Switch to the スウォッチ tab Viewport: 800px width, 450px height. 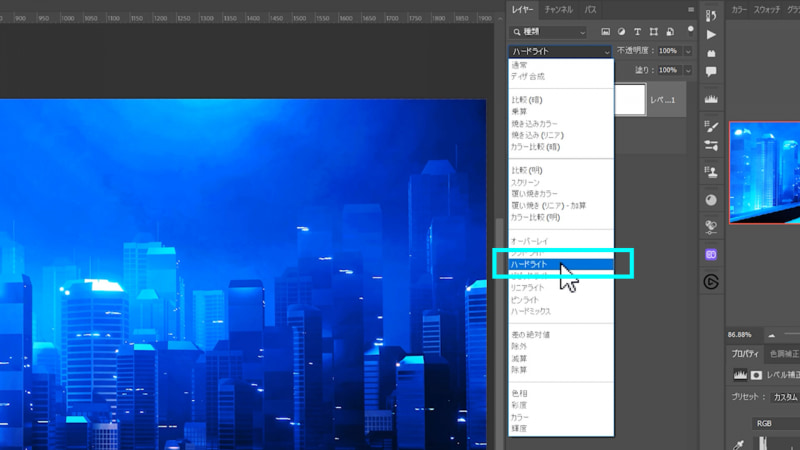[x=767, y=10]
